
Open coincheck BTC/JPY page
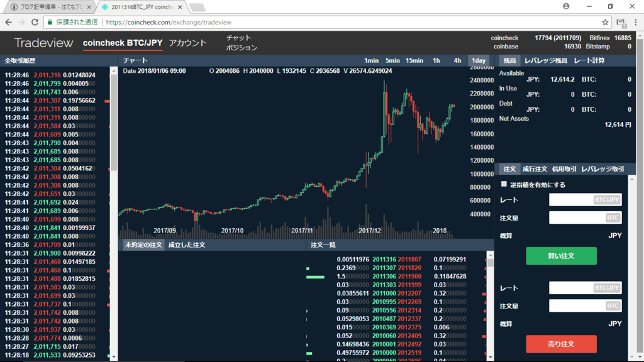coord(123,43)
